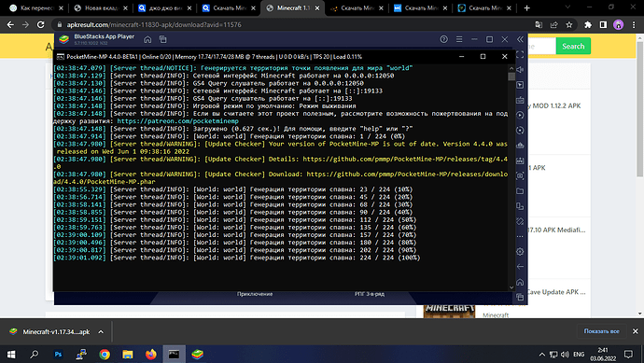Open game controls keyboard icon in BlueStacks
Viewport: 644px width, 363px height.
click(x=520, y=100)
